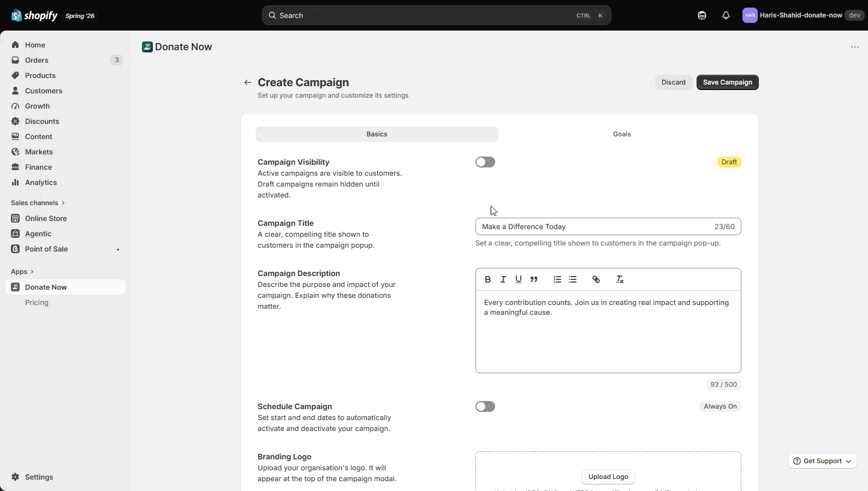Click into the Campaign Title field

608,226
